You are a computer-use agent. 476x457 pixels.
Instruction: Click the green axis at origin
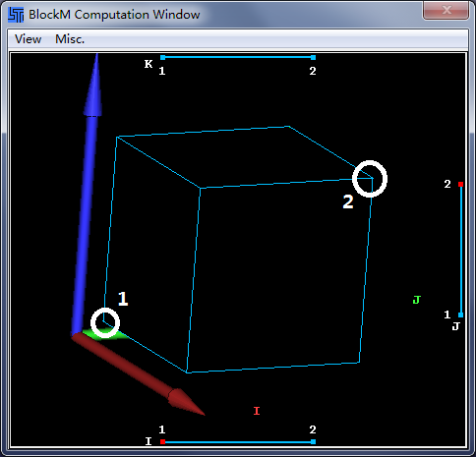105,334
